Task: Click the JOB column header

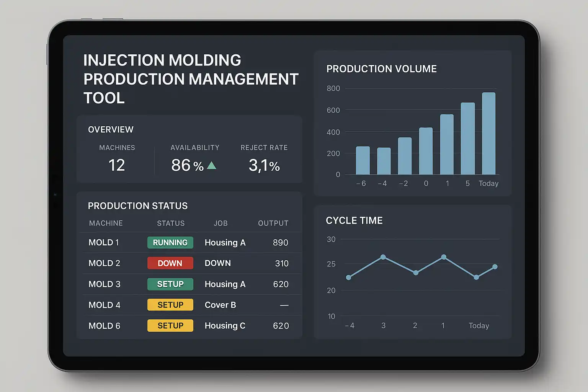Action: tap(221, 223)
